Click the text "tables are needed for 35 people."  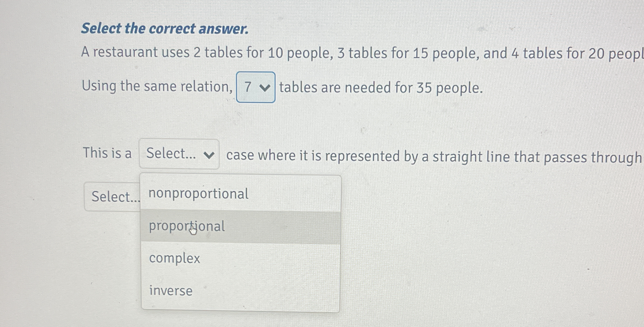tap(381, 88)
